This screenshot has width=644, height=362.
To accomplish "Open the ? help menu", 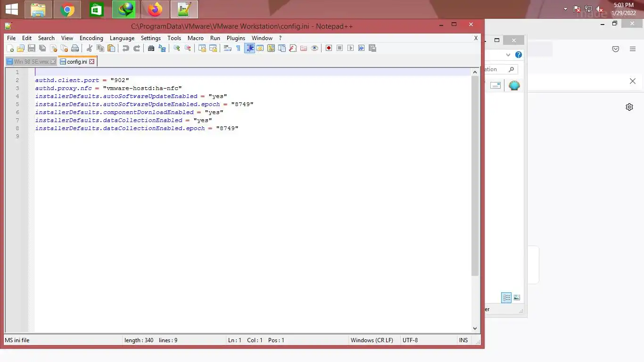I will coord(280,38).
